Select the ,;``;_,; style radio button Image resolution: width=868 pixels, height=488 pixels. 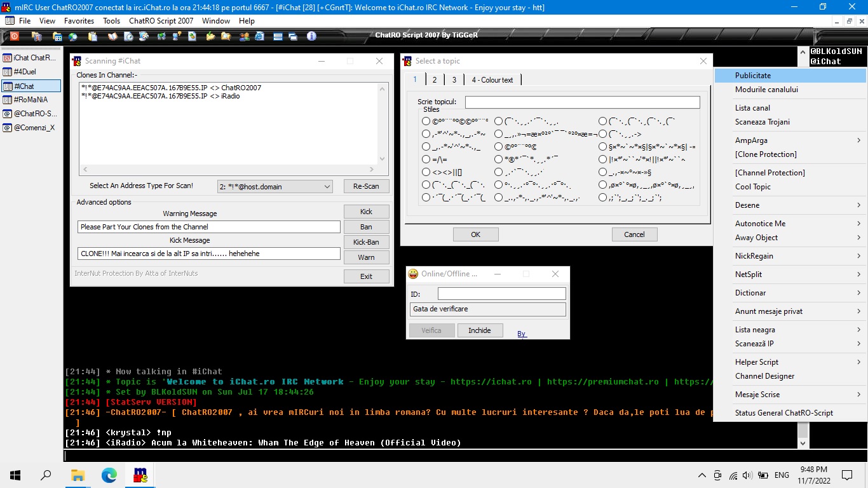[602, 198]
